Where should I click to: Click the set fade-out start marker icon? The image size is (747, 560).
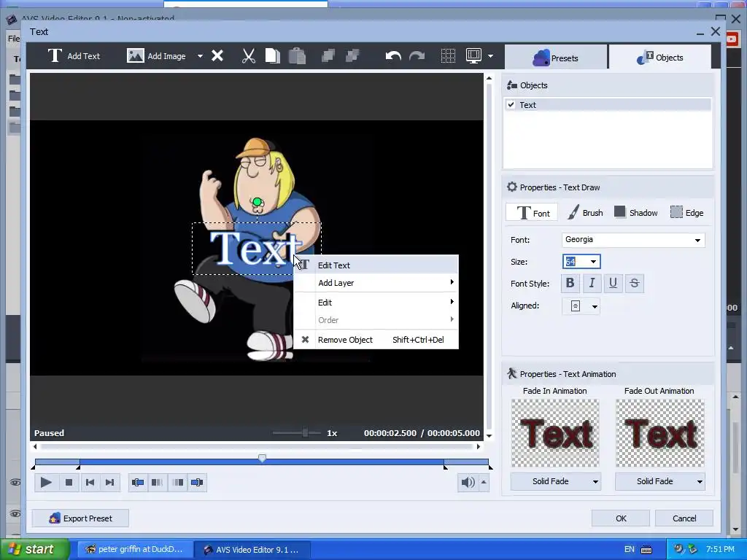178,483
